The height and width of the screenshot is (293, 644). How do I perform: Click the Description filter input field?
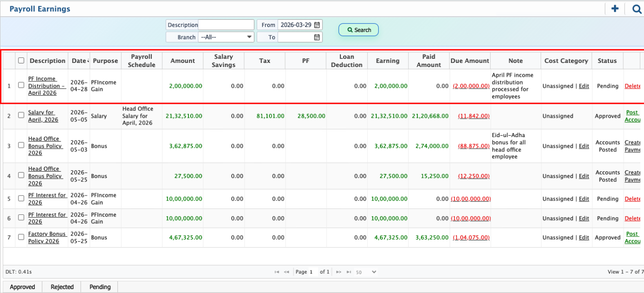point(226,25)
